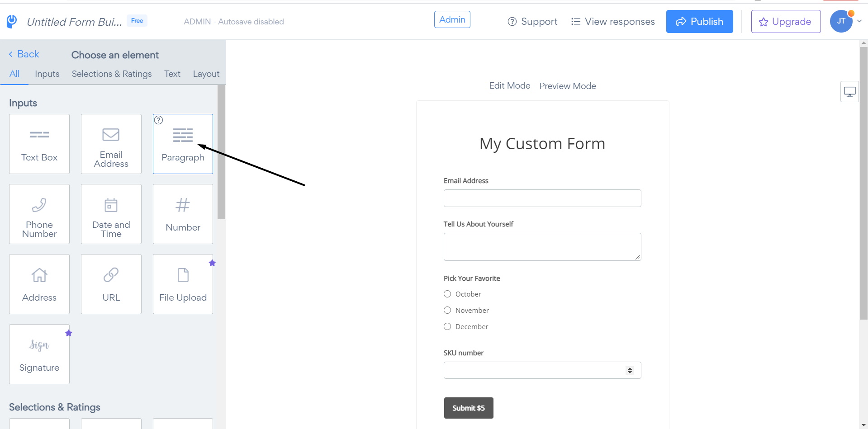Click the SKU number stepper arrows
The width and height of the screenshot is (868, 429).
(x=630, y=370)
